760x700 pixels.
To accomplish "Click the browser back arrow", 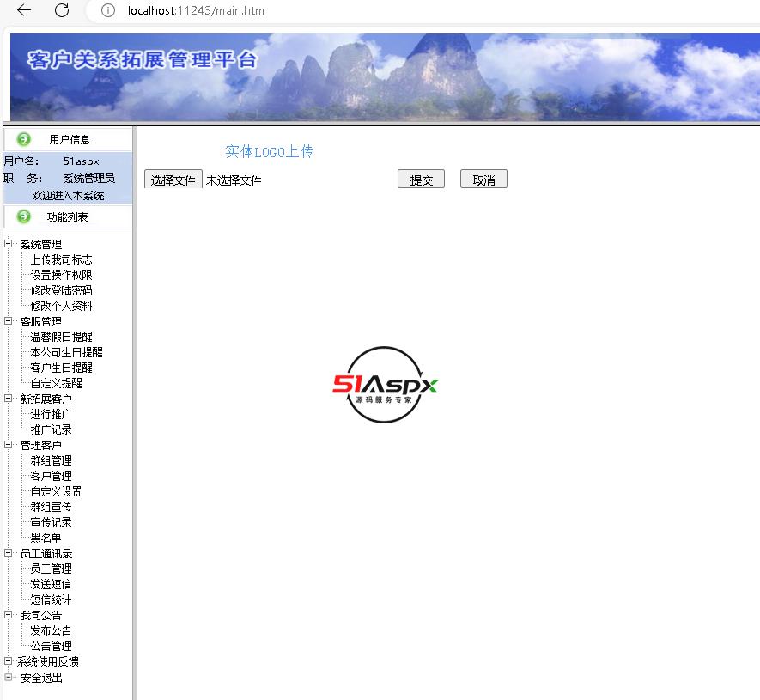I will (24, 10).
